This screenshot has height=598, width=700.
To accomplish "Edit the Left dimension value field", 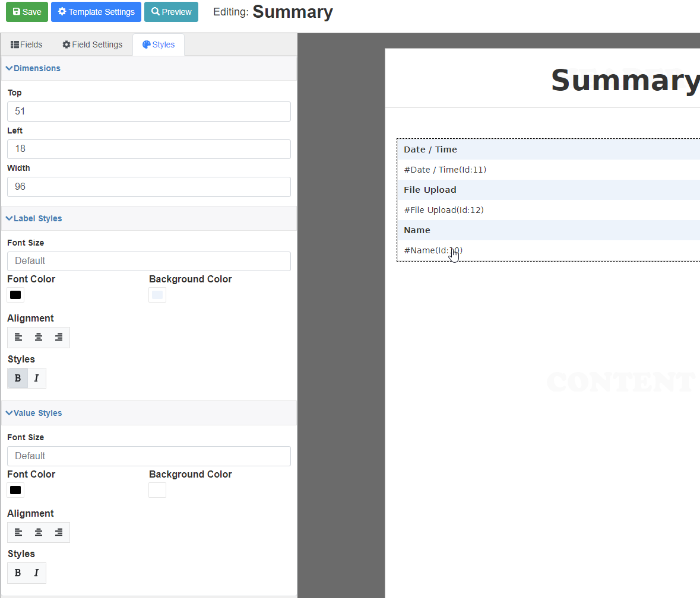I will tap(148, 149).
